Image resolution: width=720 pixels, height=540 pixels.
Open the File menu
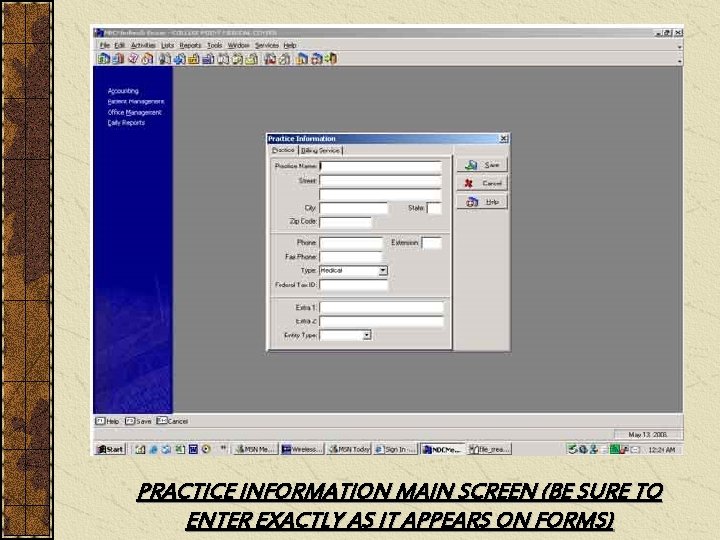105,45
